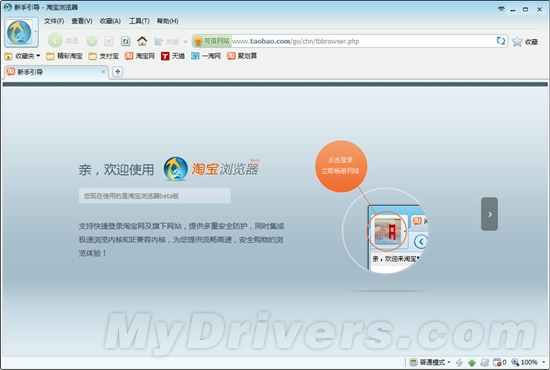Minimize the browser window

pyautogui.click(x=513, y=9)
